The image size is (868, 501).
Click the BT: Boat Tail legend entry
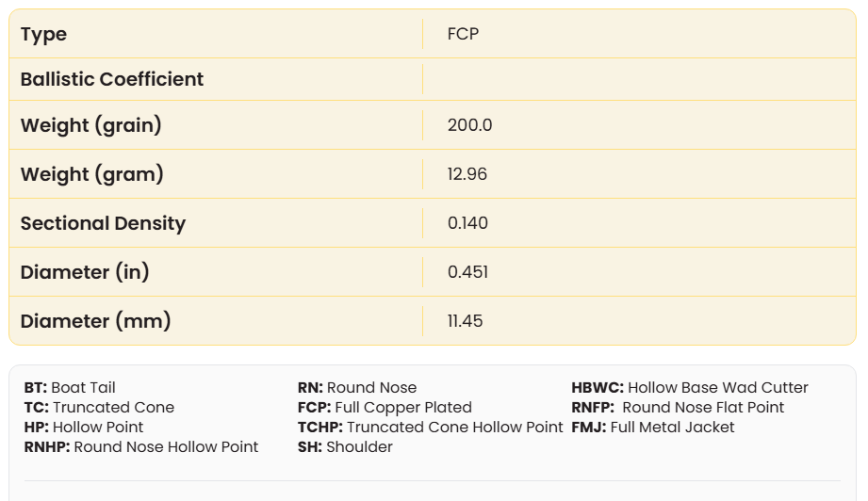pos(70,388)
